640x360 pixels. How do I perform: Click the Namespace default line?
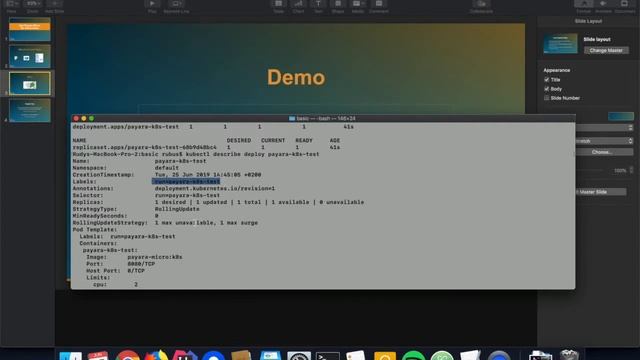(126, 168)
